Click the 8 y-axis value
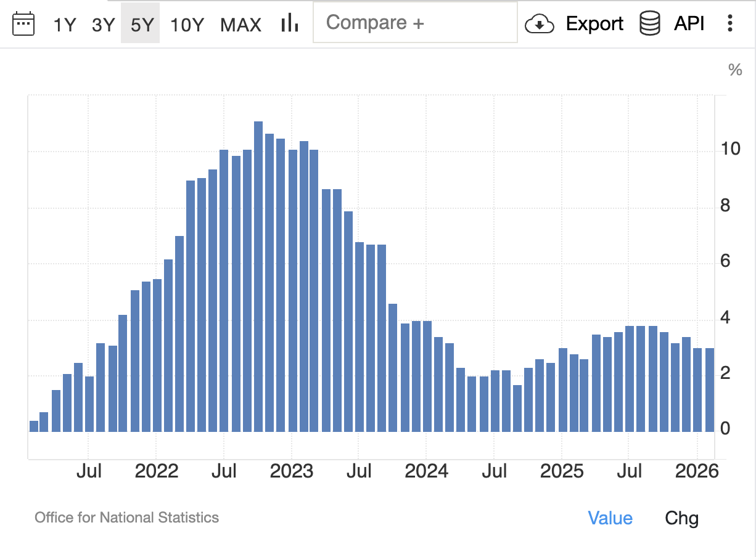This screenshot has height=557, width=756. (x=725, y=205)
